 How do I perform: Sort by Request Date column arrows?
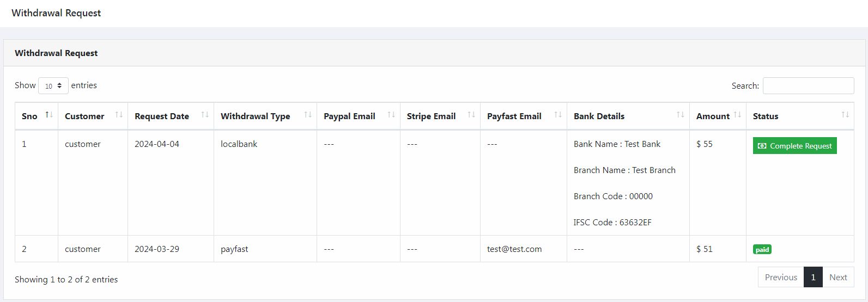pyautogui.click(x=205, y=115)
